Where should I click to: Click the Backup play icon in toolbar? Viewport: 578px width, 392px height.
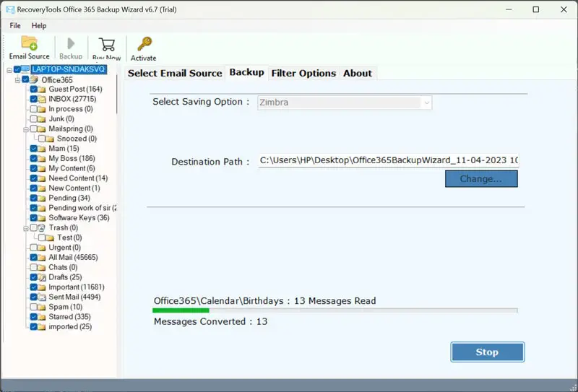coord(71,43)
